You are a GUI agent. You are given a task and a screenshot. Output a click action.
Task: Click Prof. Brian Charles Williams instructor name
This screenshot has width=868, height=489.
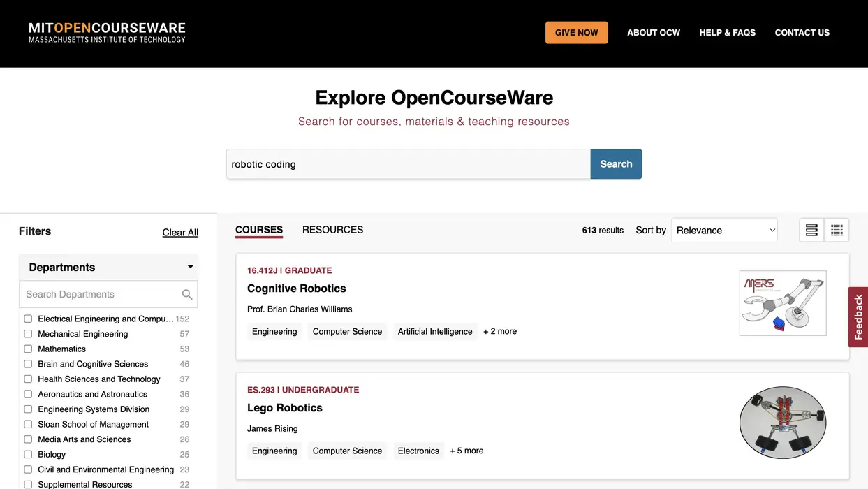coord(300,309)
